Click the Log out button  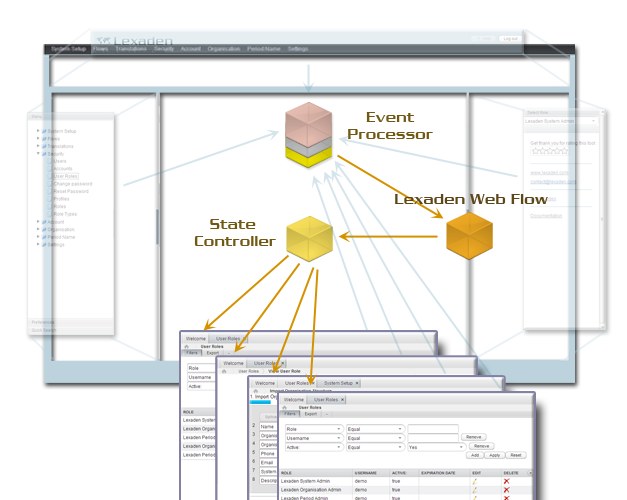(x=510, y=38)
